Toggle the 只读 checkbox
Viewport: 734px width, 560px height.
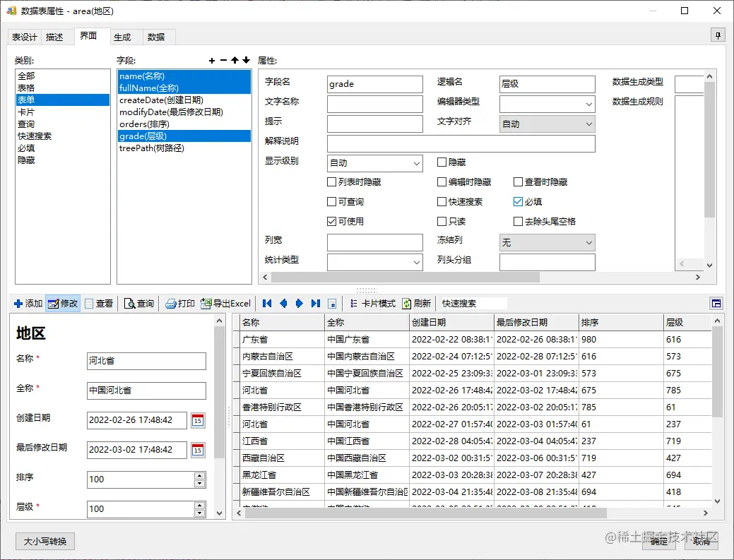pyautogui.click(x=442, y=221)
